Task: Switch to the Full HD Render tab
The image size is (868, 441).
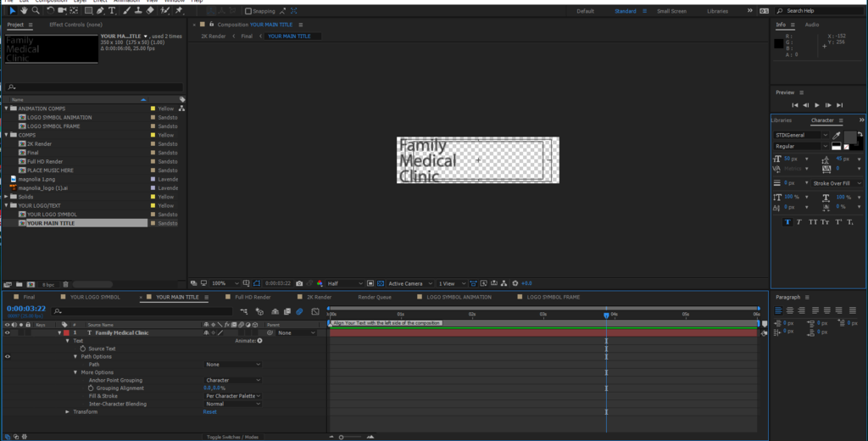Action: [x=253, y=298]
